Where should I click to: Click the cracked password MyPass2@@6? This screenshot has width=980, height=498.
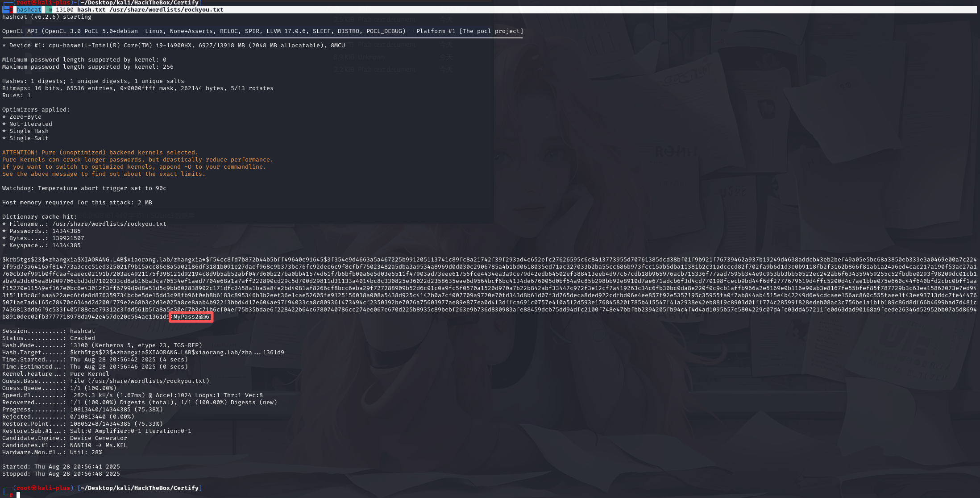point(191,317)
